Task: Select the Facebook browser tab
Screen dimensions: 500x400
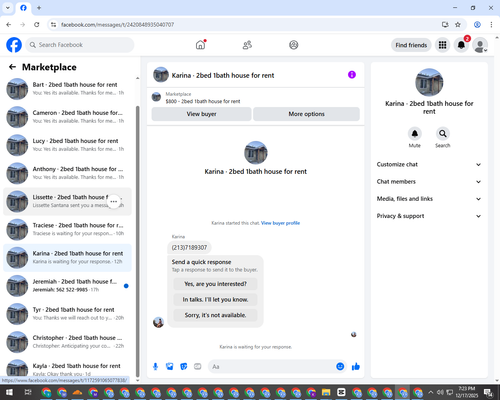Action: 23,8
